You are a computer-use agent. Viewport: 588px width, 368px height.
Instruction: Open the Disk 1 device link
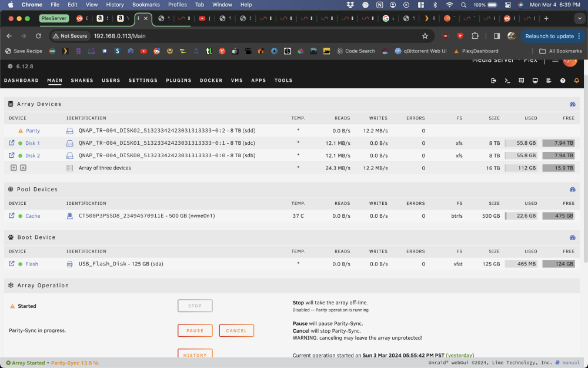click(32, 143)
